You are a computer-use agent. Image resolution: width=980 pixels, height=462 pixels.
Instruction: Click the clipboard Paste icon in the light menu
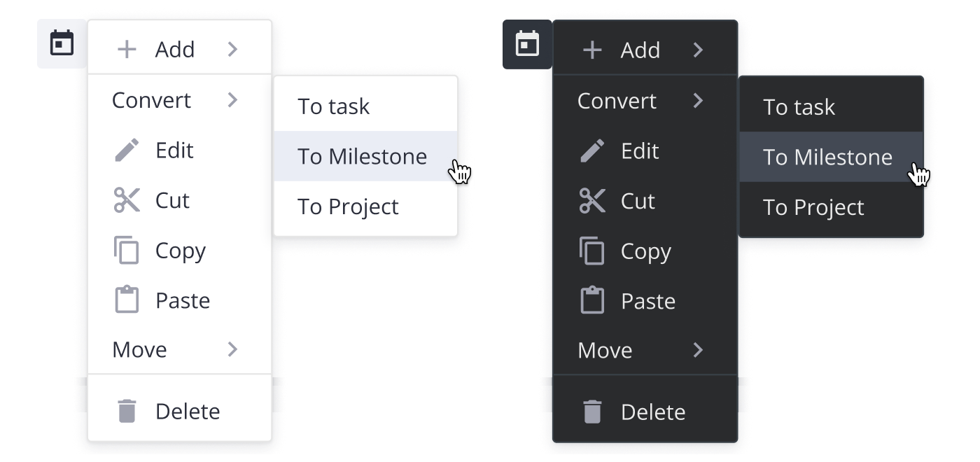127,300
